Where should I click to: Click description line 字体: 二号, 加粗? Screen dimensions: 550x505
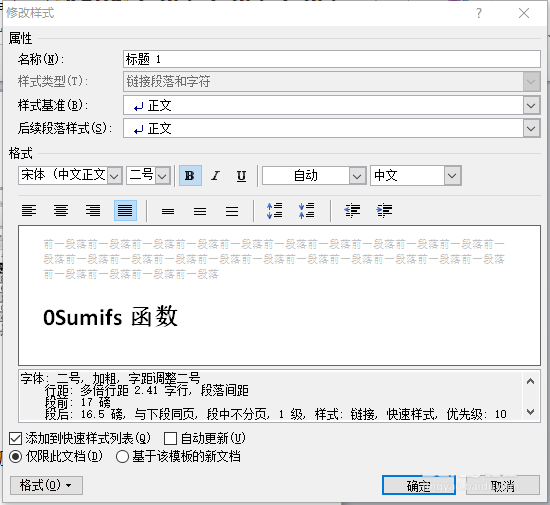point(110,378)
